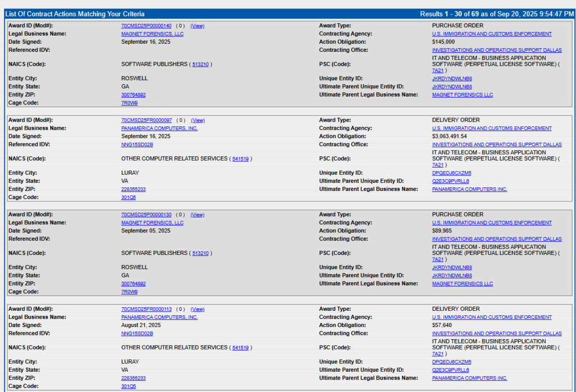576x392 pixels.
Task: Click PSC code 7A21 in $145,000 record
Action: click(438, 70)
